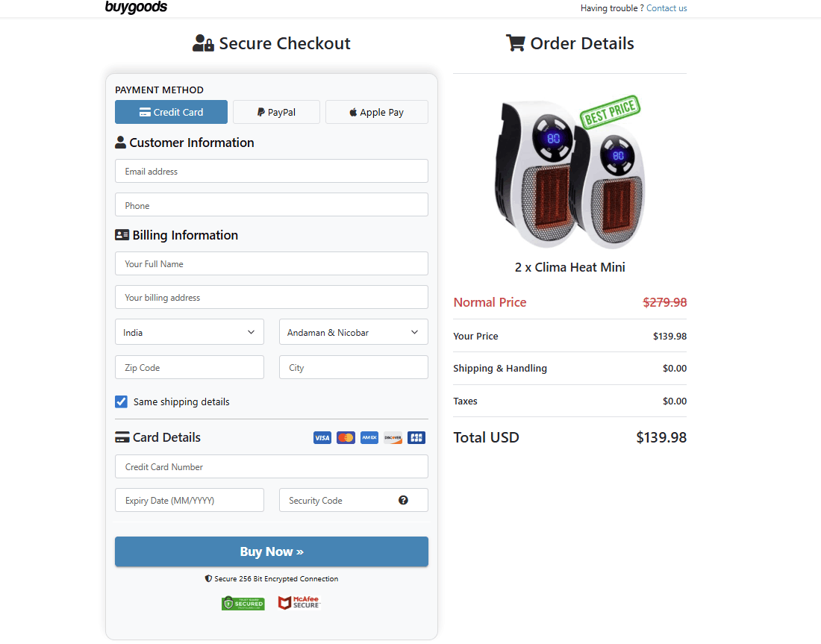Screen dimensions: 821x644
Task: Click into the Credit Card Number field
Action: click(x=271, y=466)
